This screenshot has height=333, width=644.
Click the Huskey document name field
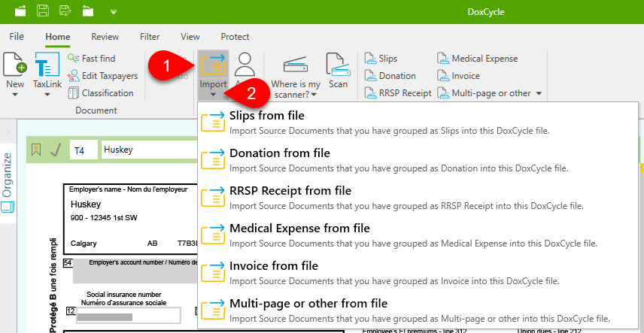(x=150, y=150)
